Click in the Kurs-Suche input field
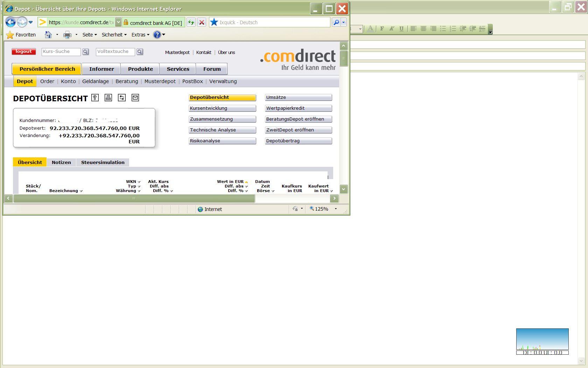The image size is (588, 368). [61, 52]
